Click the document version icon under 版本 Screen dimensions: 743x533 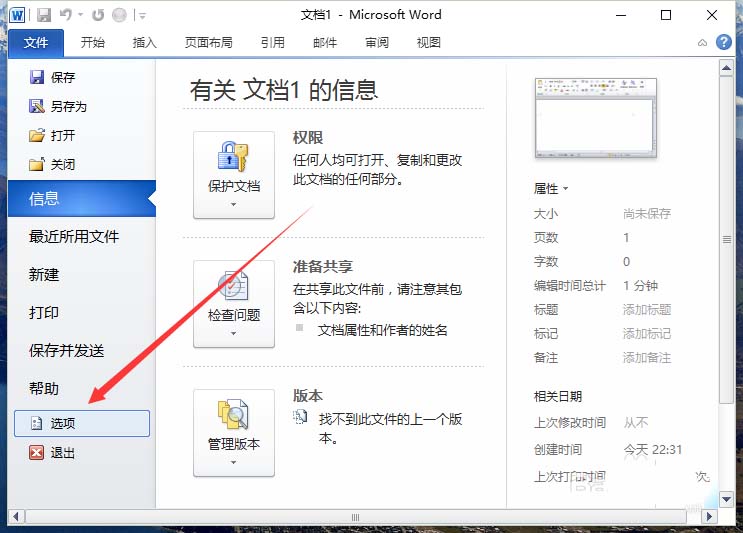point(300,417)
